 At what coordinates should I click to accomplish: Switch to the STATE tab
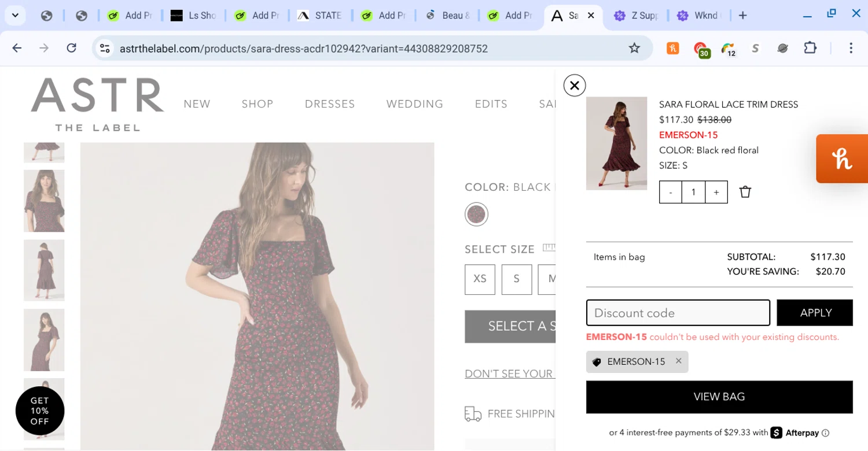320,16
